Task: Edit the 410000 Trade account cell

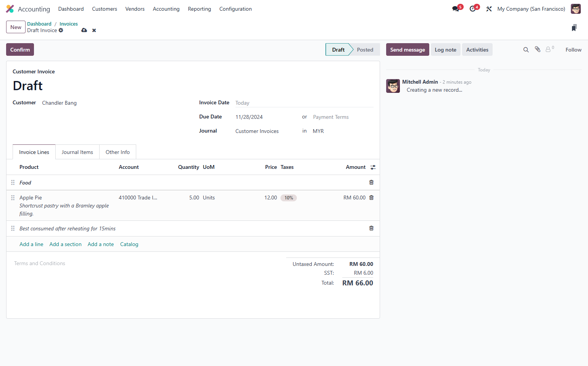Action: (x=138, y=198)
